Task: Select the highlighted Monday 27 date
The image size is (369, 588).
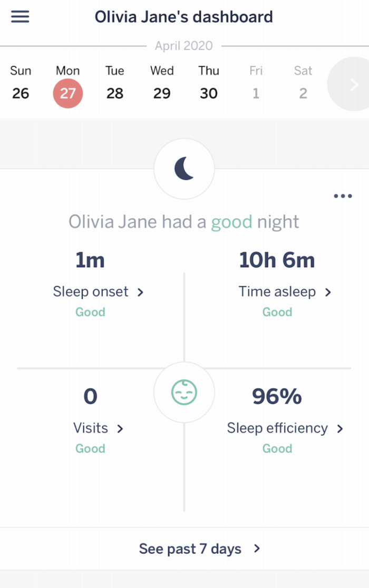Action: [x=68, y=93]
